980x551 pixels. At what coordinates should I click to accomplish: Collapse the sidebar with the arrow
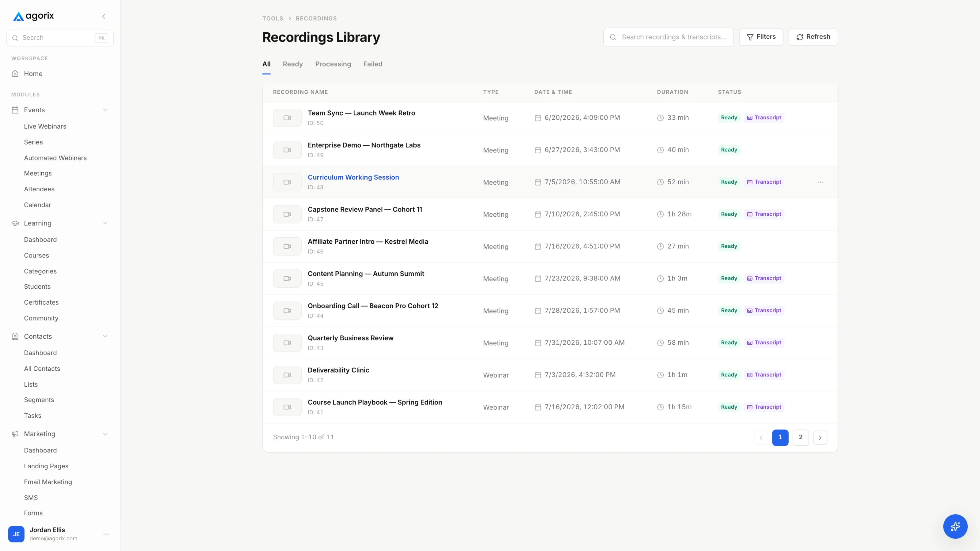(x=104, y=16)
